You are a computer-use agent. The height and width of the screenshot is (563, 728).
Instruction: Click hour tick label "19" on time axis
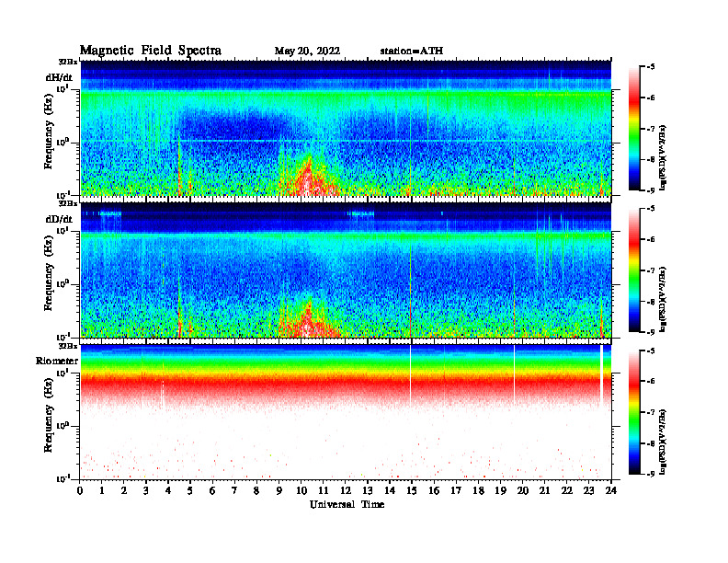click(x=500, y=490)
